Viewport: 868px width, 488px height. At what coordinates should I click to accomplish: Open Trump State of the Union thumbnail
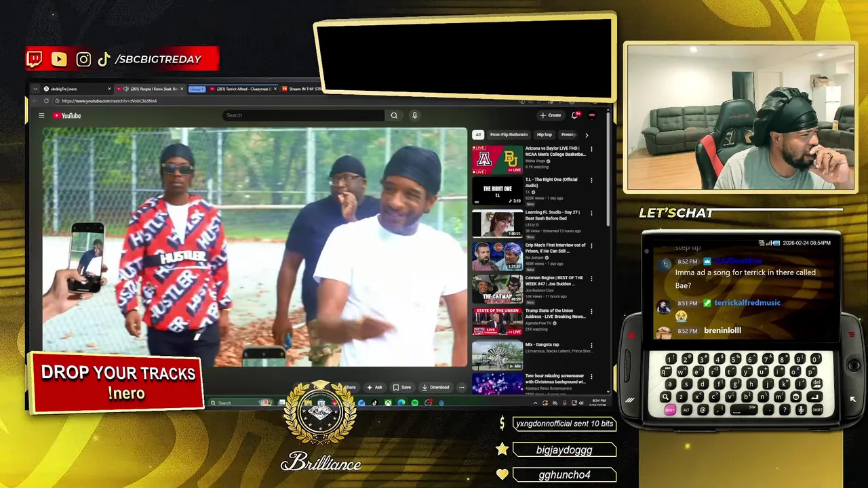click(498, 323)
